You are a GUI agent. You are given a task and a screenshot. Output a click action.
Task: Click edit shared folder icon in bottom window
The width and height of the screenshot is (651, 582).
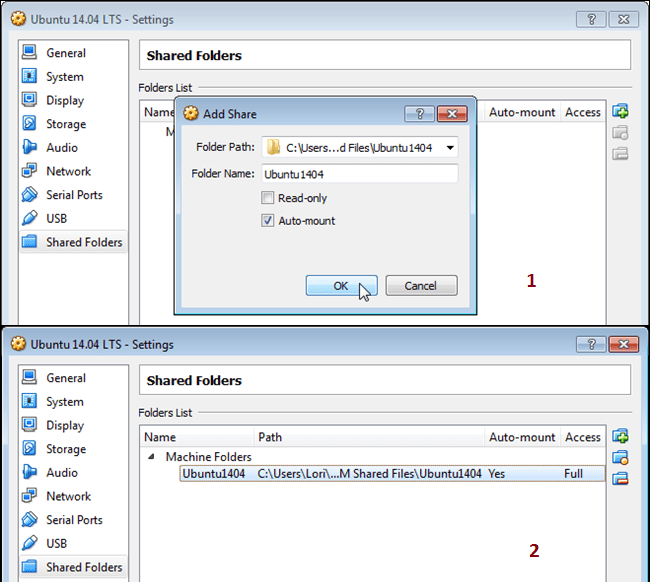coord(620,457)
